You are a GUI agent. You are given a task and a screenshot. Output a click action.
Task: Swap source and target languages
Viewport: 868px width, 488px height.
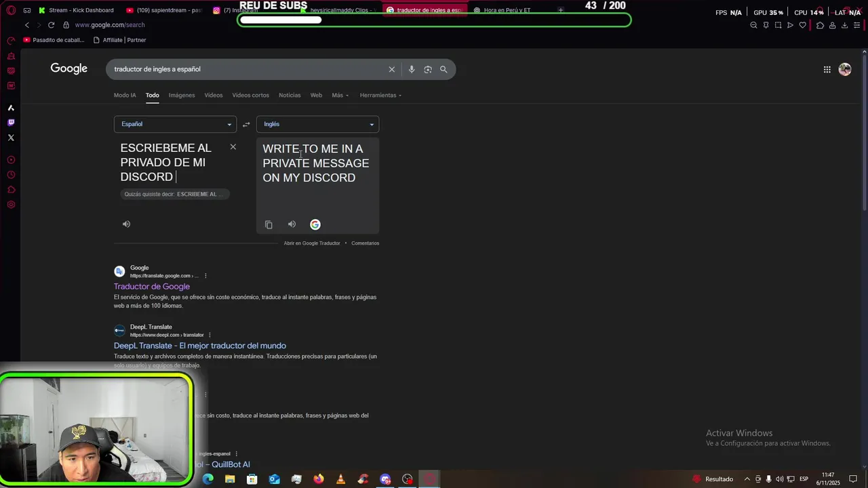246,124
